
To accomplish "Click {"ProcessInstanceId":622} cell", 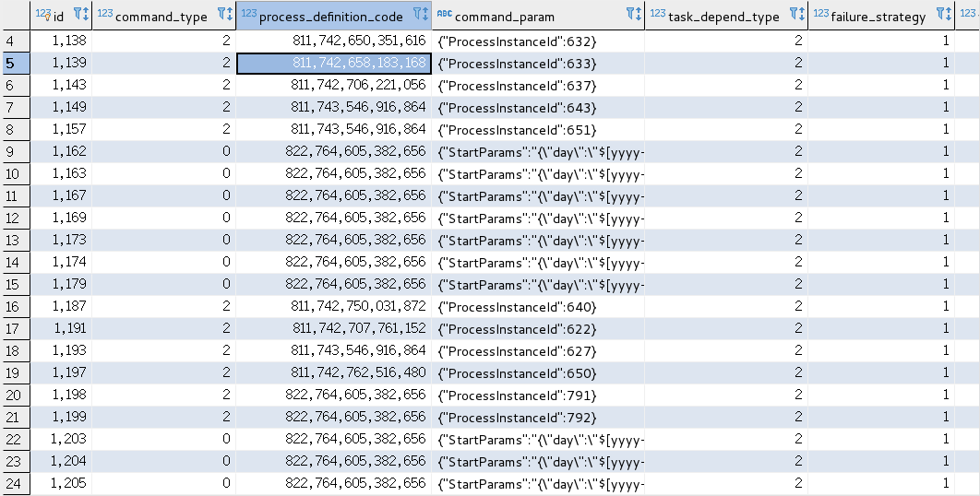I will pos(538,328).
